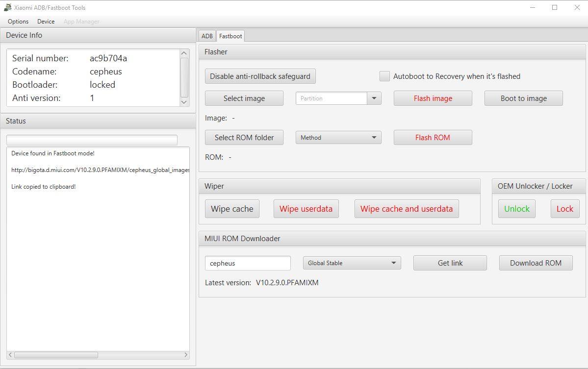The image size is (588, 369).
Task: Click the 'Link copied to clipboard!' line
Action: [x=44, y=187]
